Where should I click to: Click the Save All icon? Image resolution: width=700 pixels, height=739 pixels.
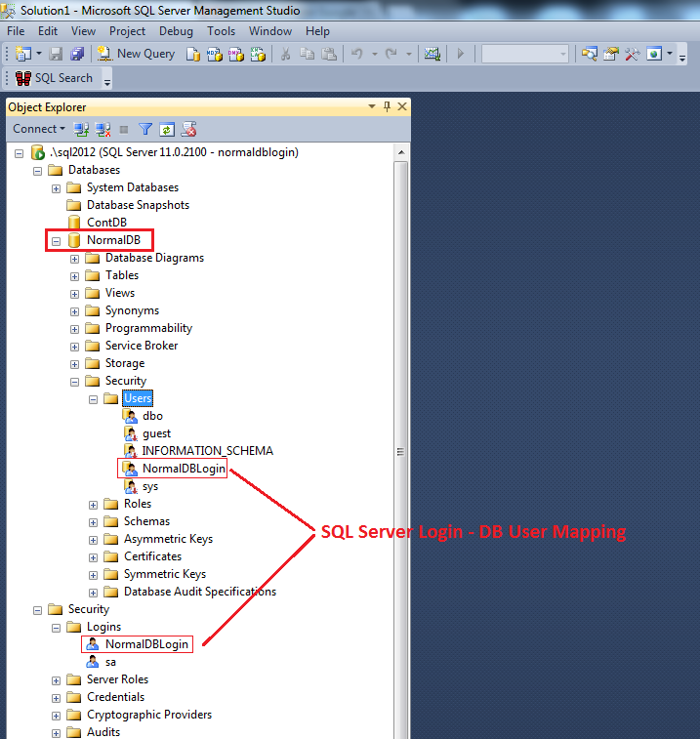click(77, 54)
